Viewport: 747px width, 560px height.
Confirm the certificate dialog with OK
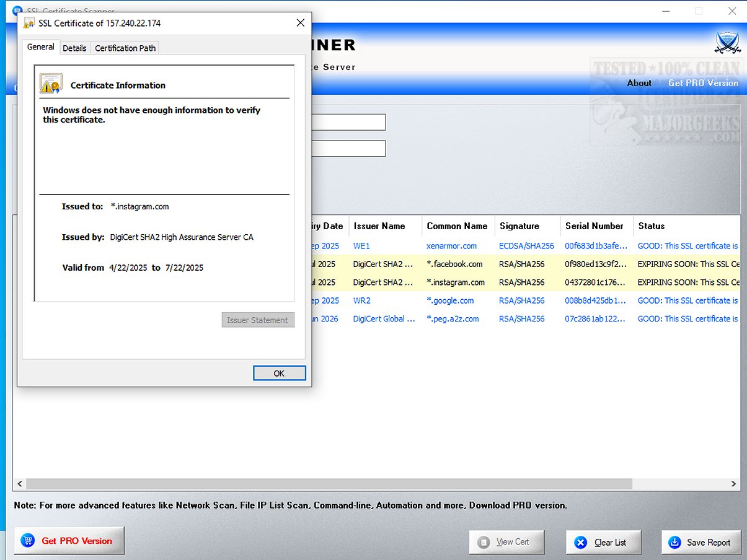279,373
